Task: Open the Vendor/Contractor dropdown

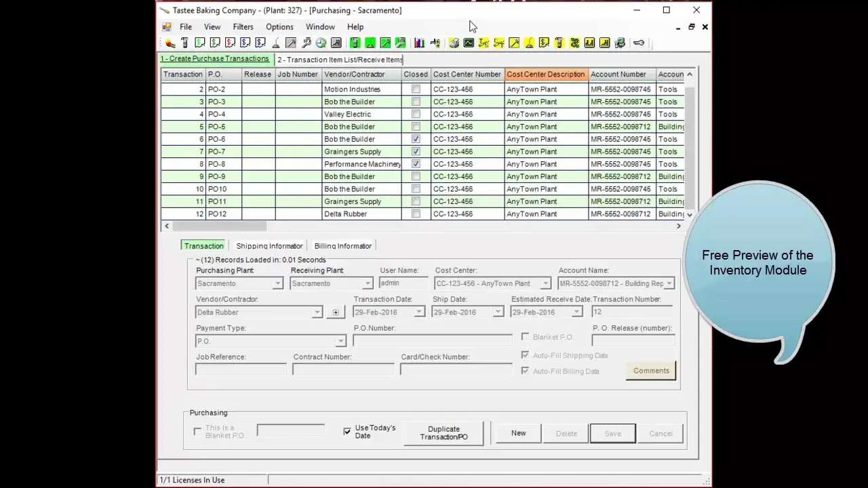Action: pos(317,312)
